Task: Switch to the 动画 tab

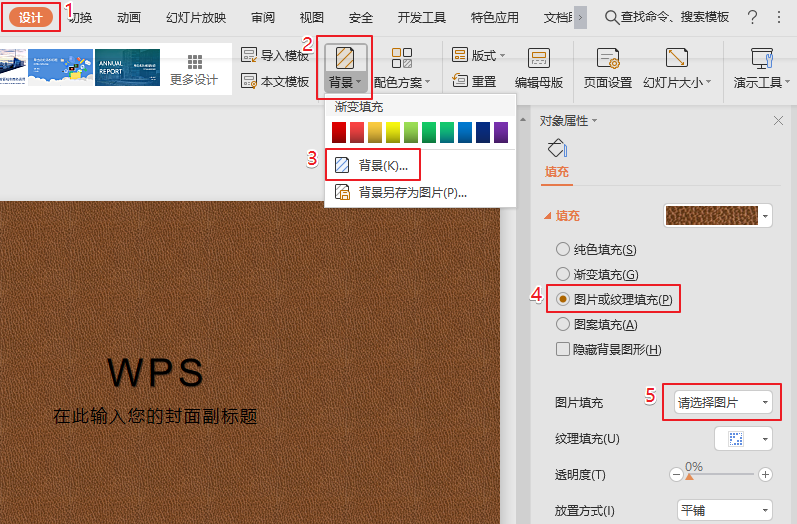Action: click(x=129, y=18)
